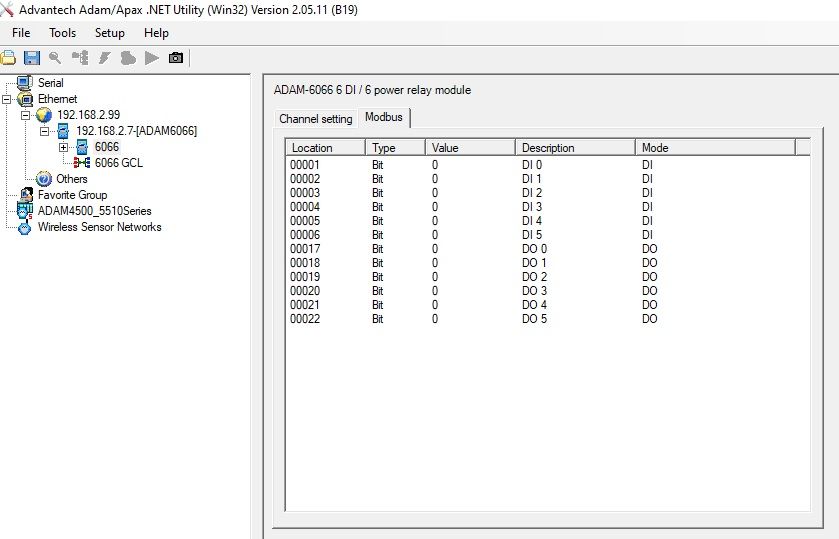
Task: Select the row with location 00006
Action: click(x=547, y=235)
